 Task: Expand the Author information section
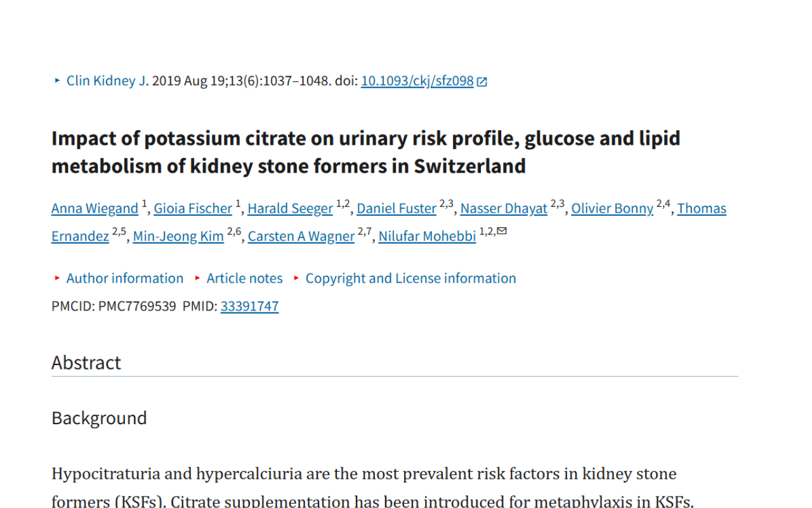click(x=126, y=278)
